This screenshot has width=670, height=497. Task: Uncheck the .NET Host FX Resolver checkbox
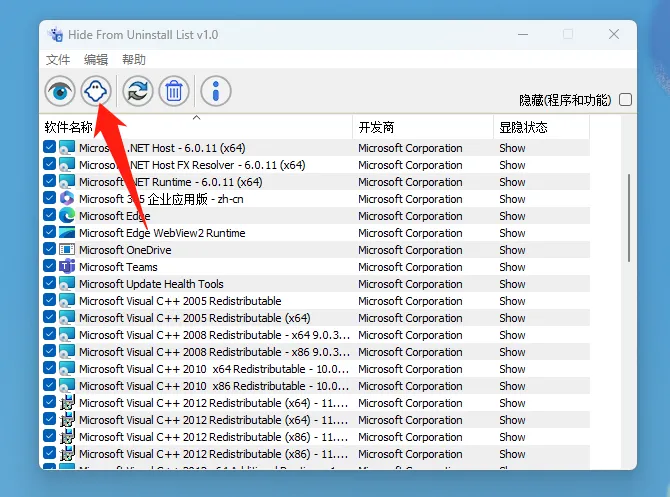point(50,164)
